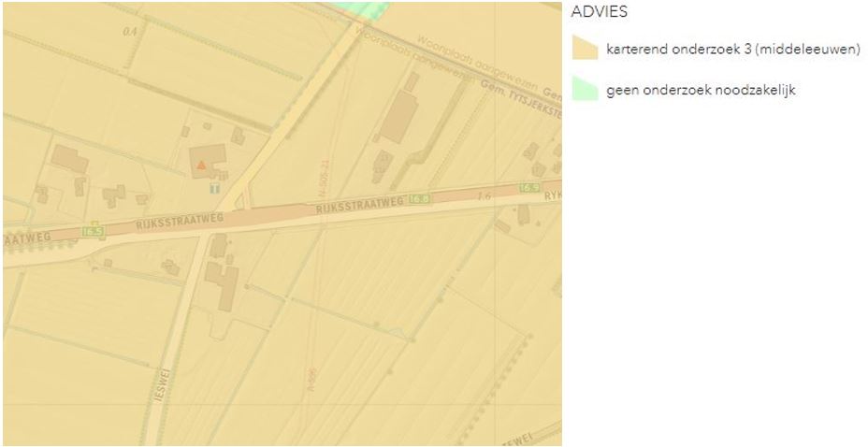Click the 1.6 elevation label on the road
Viewport: 868px width, 447px height.
tap(485, 195)
